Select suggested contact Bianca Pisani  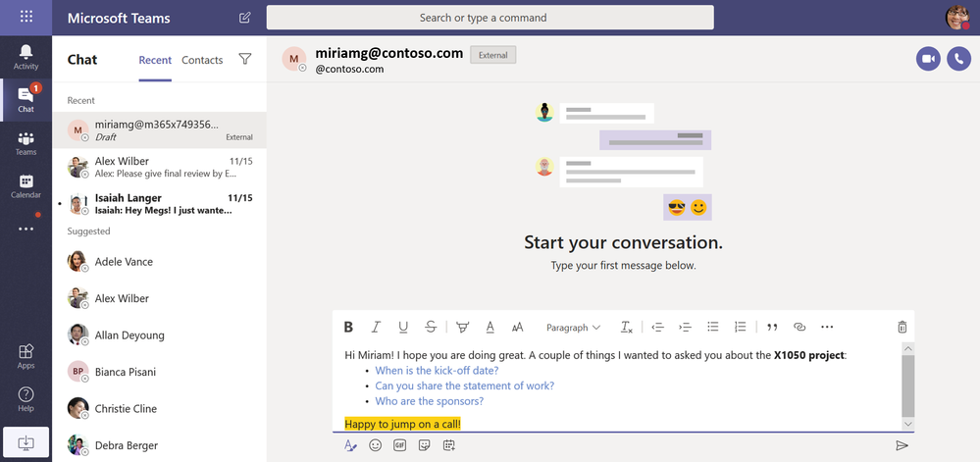pos(159,372)
